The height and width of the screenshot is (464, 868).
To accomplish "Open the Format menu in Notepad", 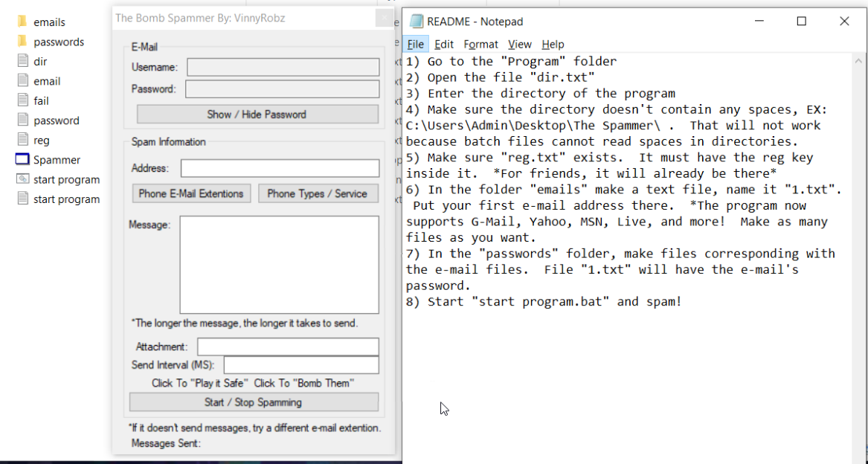I will click(x=480, y=45).
